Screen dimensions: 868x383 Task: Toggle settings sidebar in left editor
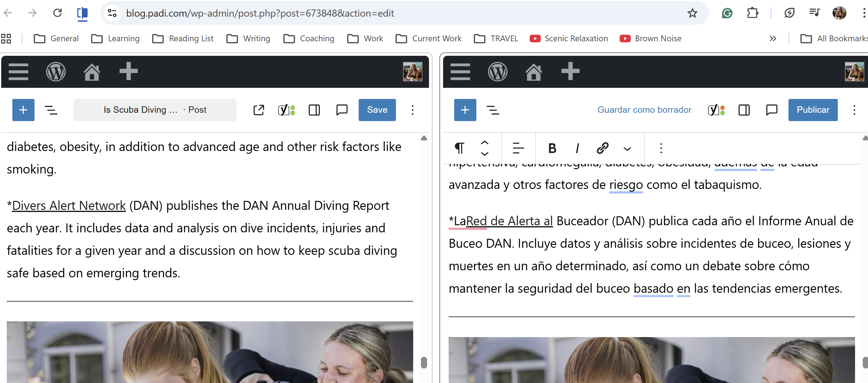314,110
